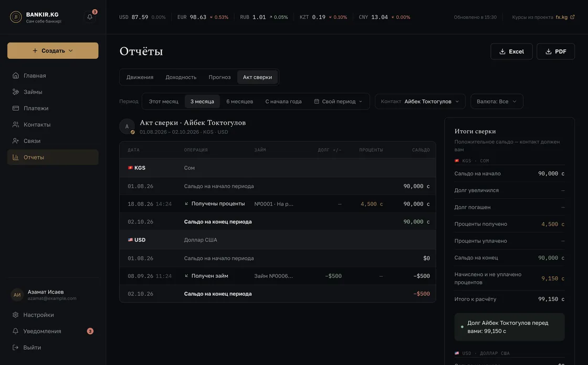This screenshot has width=588, height=365.
Task: Select the Этот месяц period
Action: pyautogui.click(x=163, y=101)
